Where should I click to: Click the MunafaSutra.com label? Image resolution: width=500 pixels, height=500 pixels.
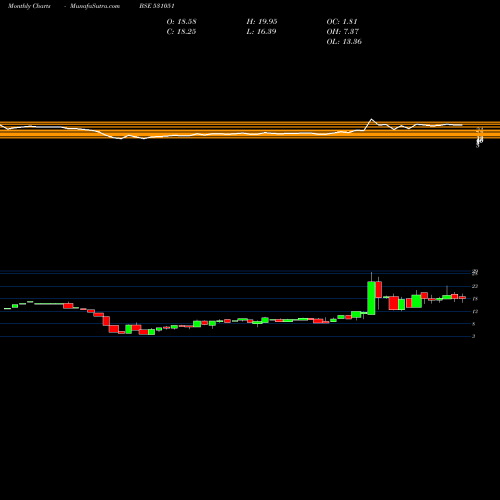point(95,6)
